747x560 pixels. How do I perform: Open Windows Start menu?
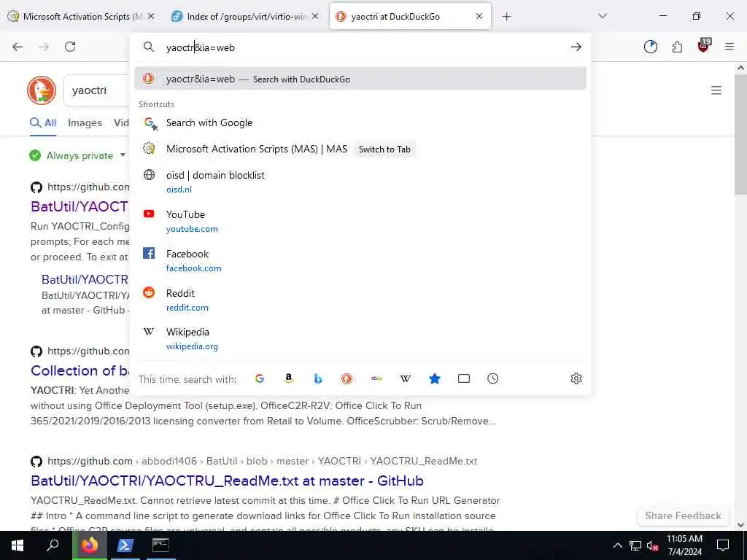pyautogui.click(x=18, y=545)
